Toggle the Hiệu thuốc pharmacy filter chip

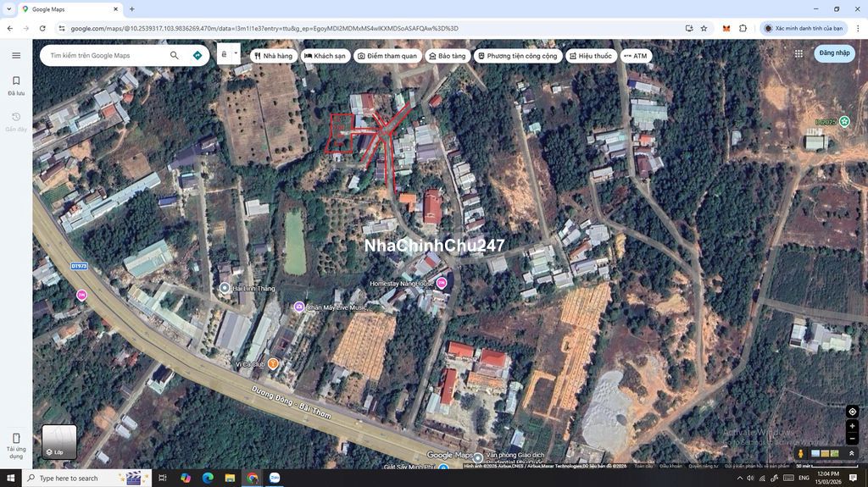coord(591,56)
